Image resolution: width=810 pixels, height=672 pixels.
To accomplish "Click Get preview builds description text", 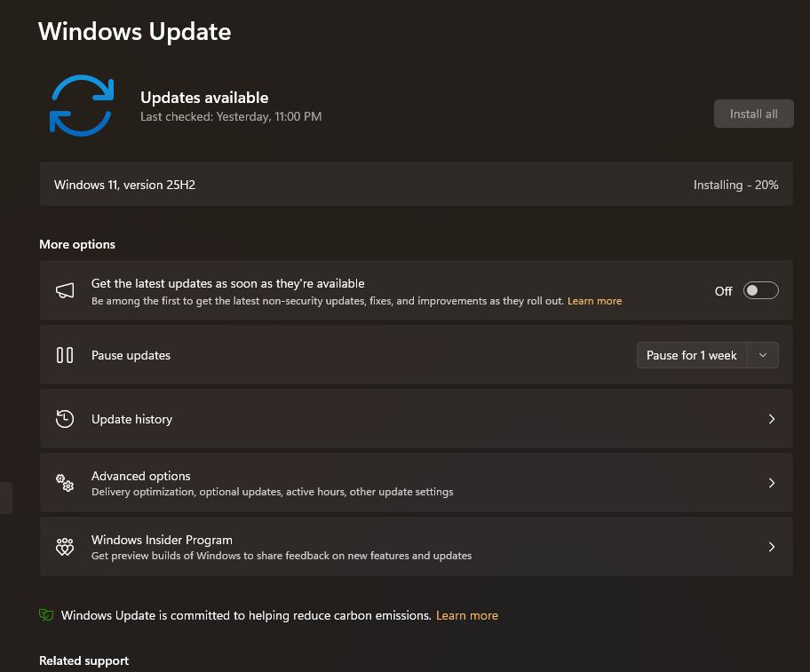I will point(282,556).
